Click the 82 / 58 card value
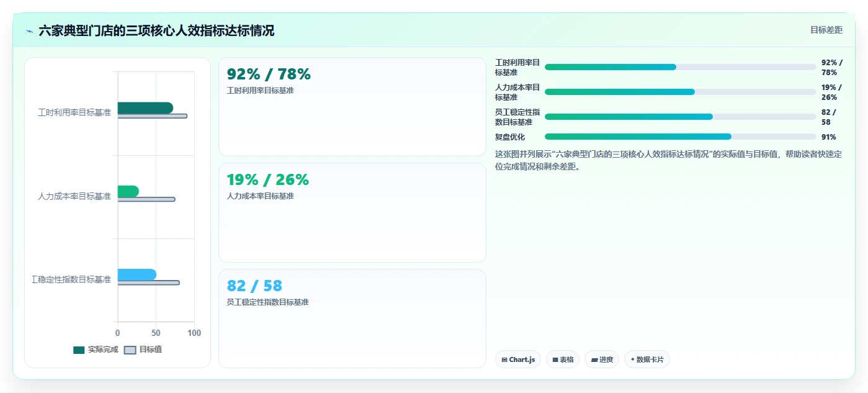 (x=254, y=286)
